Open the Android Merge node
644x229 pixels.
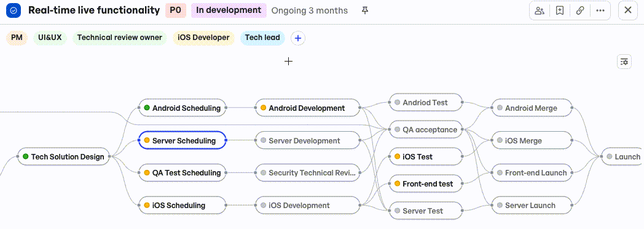tap(532, 108)
